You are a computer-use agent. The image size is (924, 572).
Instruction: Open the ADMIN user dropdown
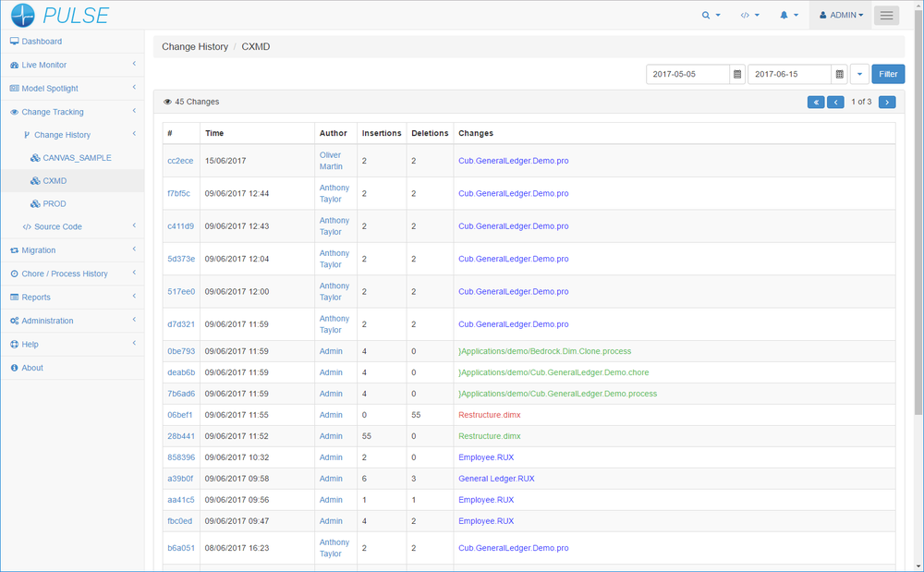pos(841,16)
